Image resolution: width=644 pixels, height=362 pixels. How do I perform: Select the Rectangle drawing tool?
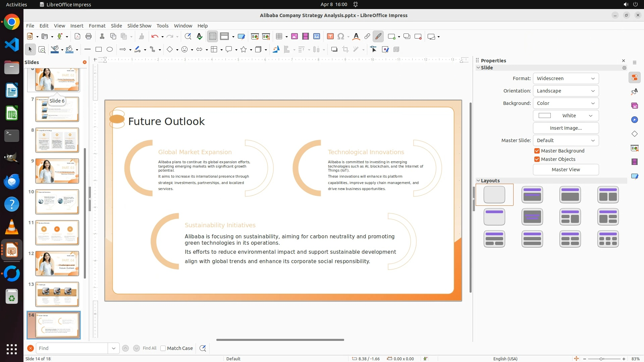point(99,50)
